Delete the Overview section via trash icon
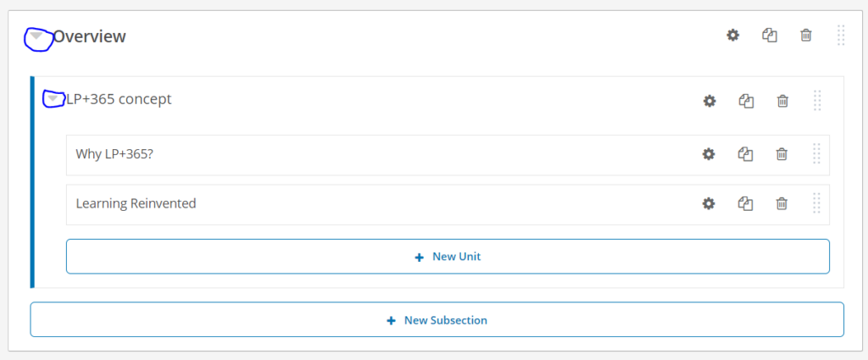Image resolution: width=868 pixels, height=360 pixels. tap(806, 36)
